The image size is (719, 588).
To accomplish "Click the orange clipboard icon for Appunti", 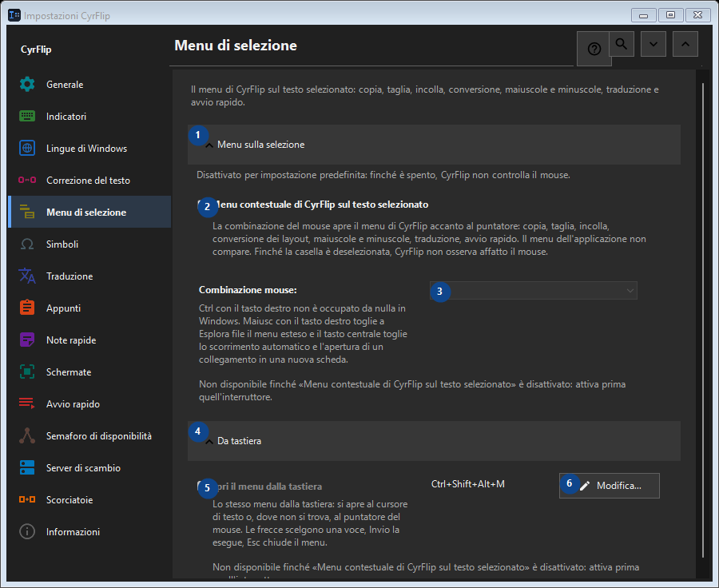I will [27, 308].
